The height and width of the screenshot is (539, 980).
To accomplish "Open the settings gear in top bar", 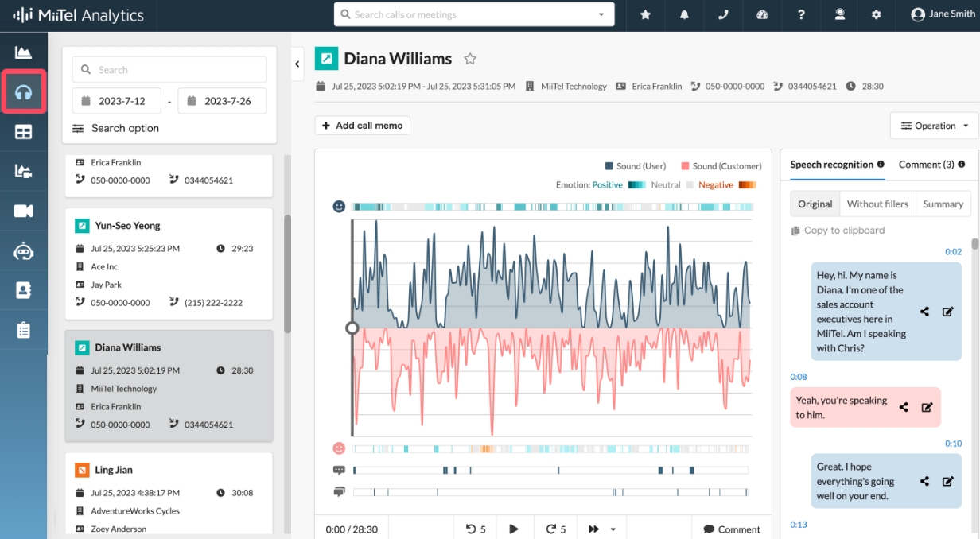I will [x=877, y=15].
